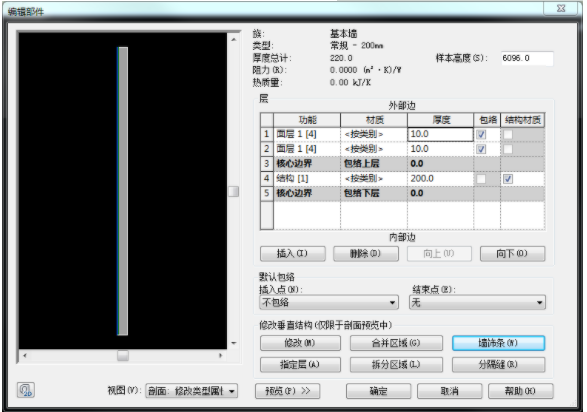Click the 包络上层 cell
The width and height of the screenshot is (587, 412).
pos(374,164)
